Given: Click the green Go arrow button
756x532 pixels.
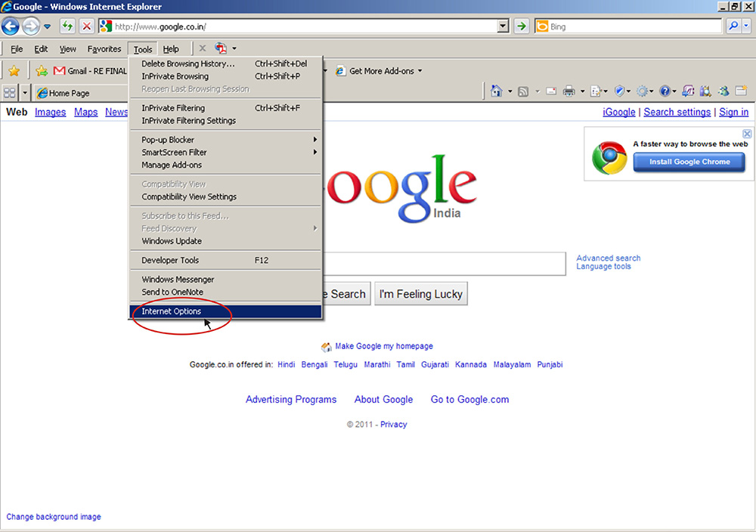Looking at the screenshot, I should [521, 26].
